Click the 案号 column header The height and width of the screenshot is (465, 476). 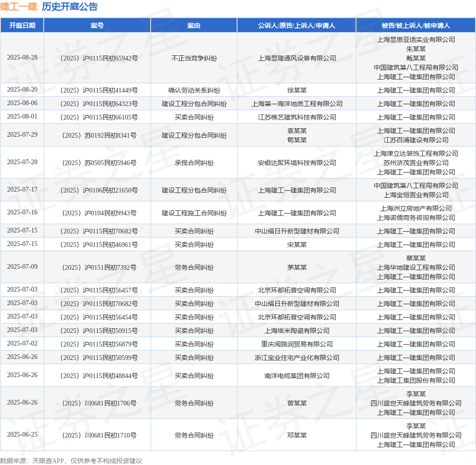tap(97, 26)
